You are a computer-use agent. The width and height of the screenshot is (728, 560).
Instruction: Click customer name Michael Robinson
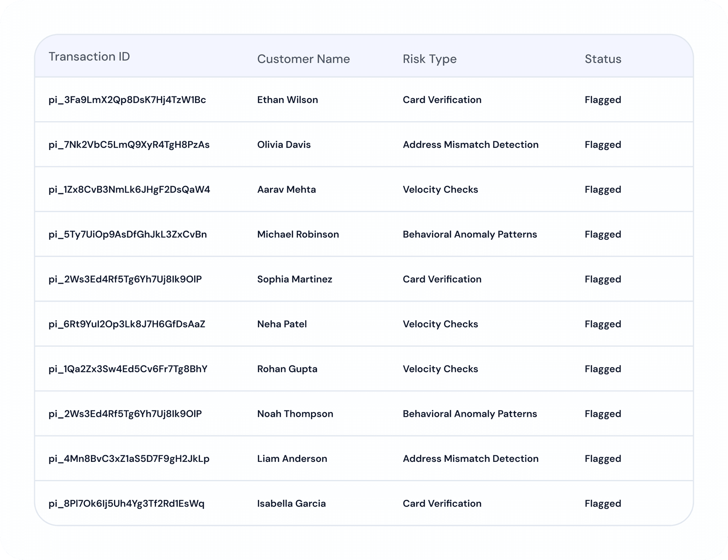(298, 234)
